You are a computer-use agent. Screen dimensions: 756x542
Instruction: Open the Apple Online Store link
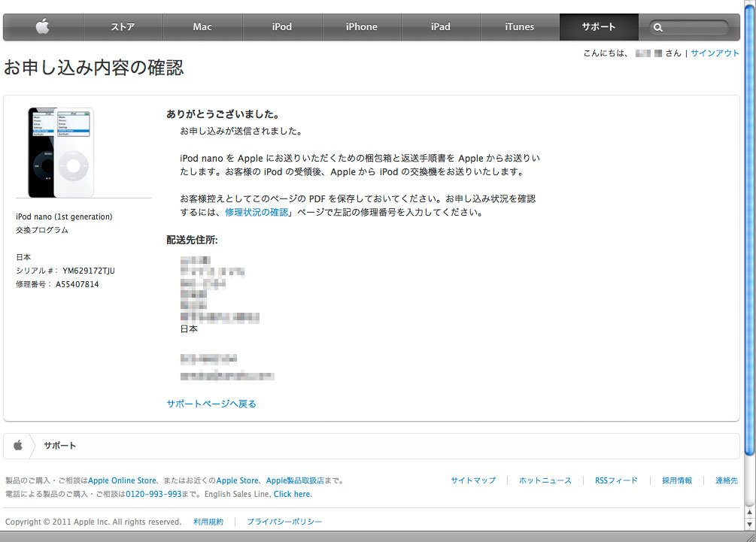[123, 480]
